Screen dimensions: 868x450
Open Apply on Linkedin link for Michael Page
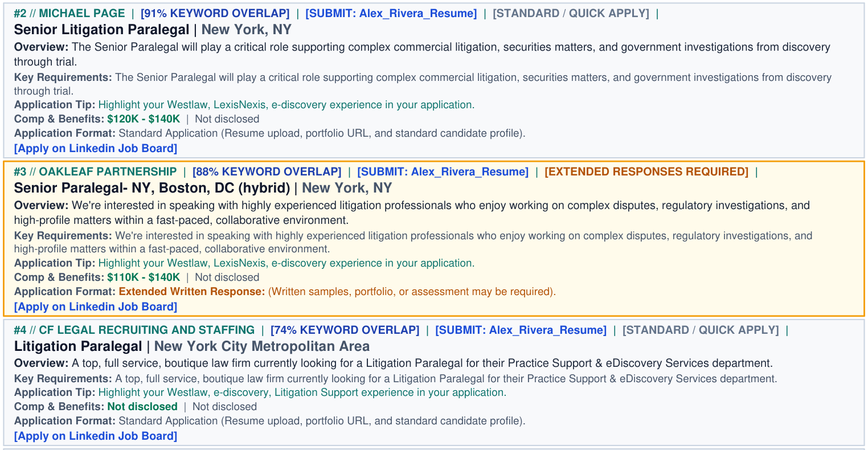click(x=96, y=149)
